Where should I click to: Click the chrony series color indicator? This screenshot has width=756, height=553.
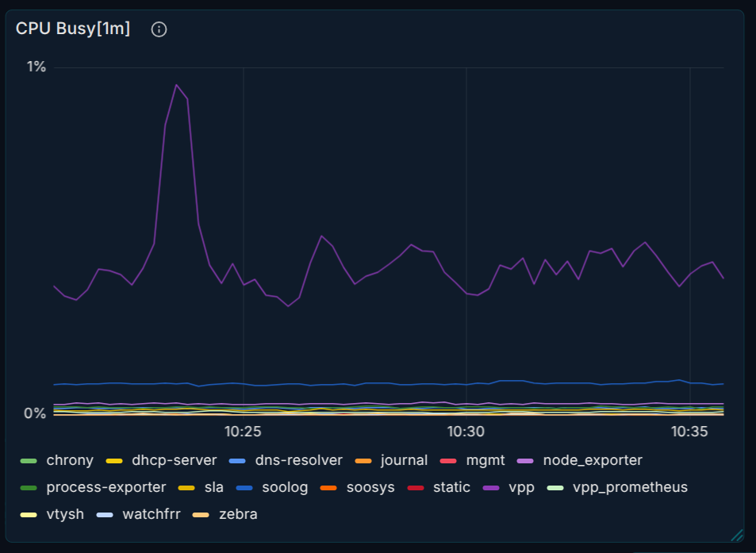click(29, 460)
